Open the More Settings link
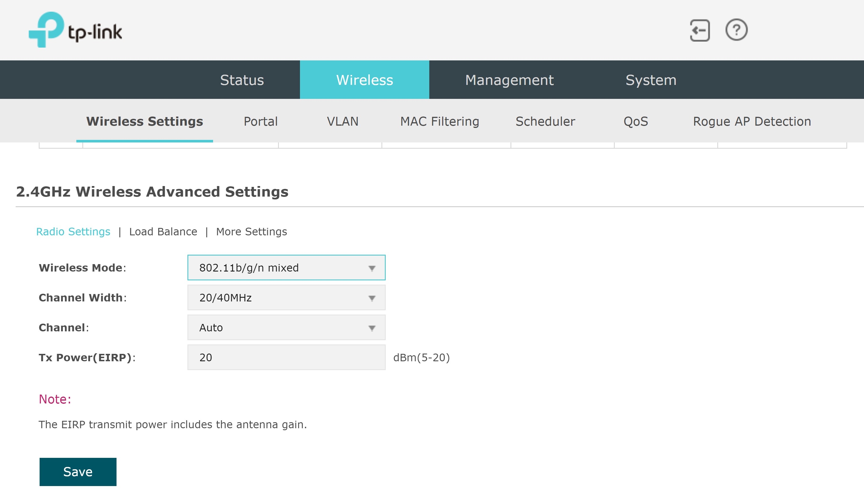The height and width of the screenshot is (504, 864). (251, 232)
